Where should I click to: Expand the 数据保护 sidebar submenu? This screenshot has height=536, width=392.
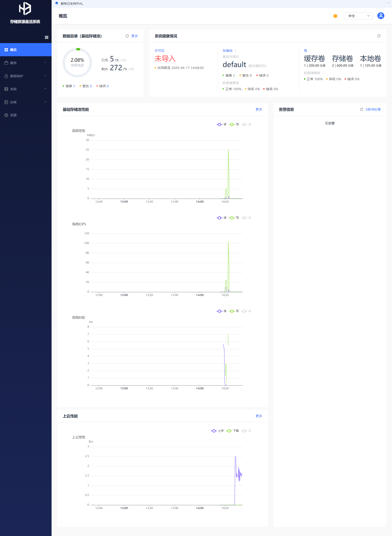coord(26,76)
